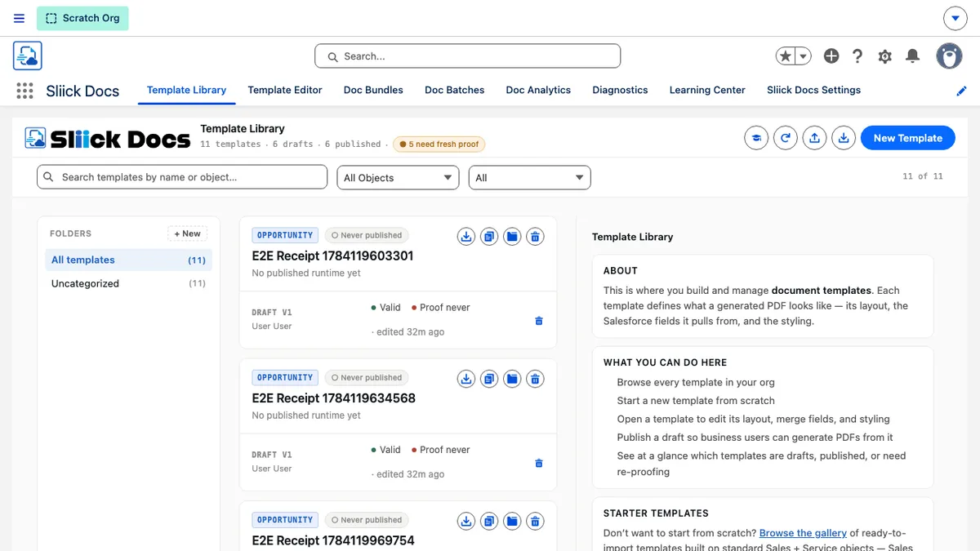
Task: Select the Template Library tab
Action: click(186, 91)
